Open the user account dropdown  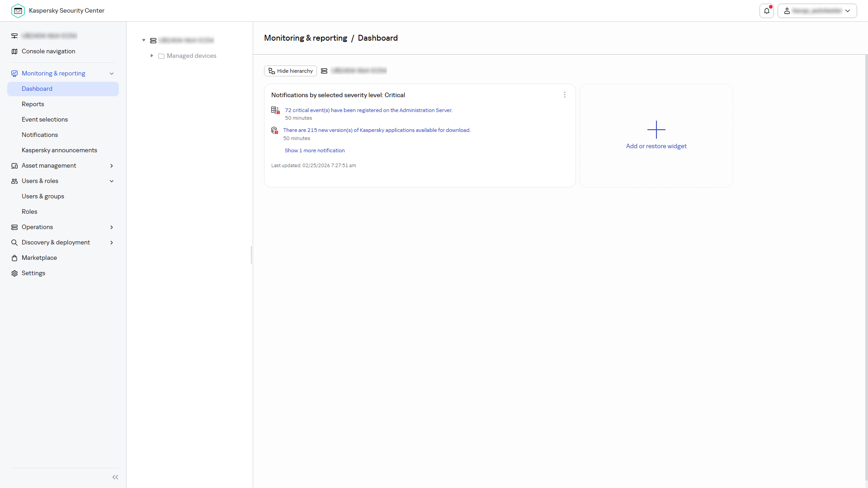[817, 11]
